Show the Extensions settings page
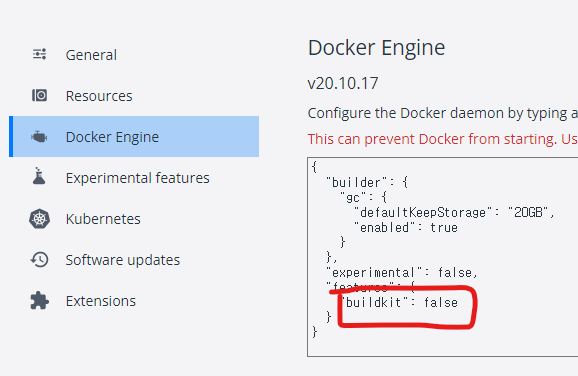Viewport: 578px width, 376px height. (101, 301)
